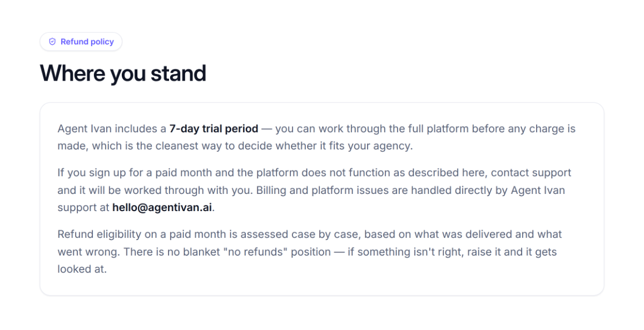Click the 'Where you stand' heading
Screen dimensions: 644x330
tap(123, 73)
